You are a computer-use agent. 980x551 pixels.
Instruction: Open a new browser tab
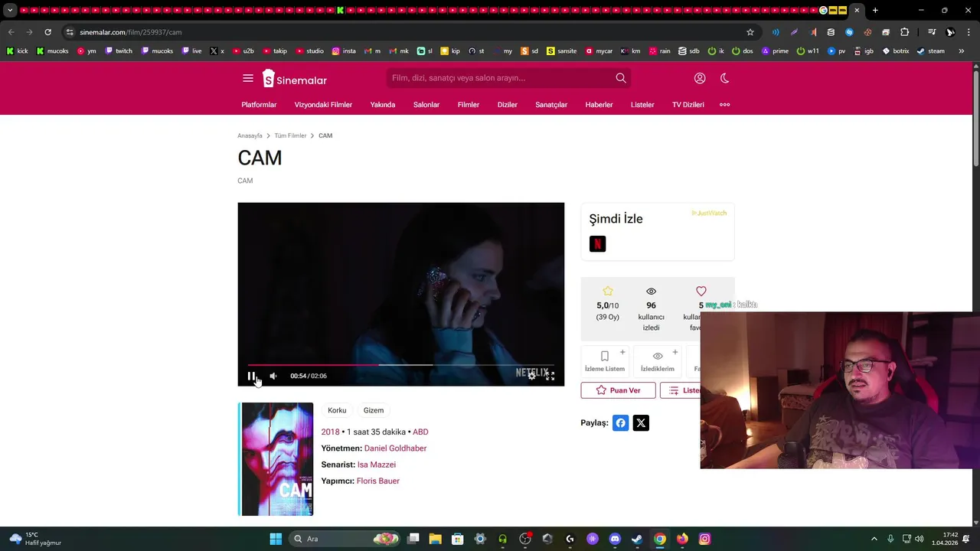point(875,11)
